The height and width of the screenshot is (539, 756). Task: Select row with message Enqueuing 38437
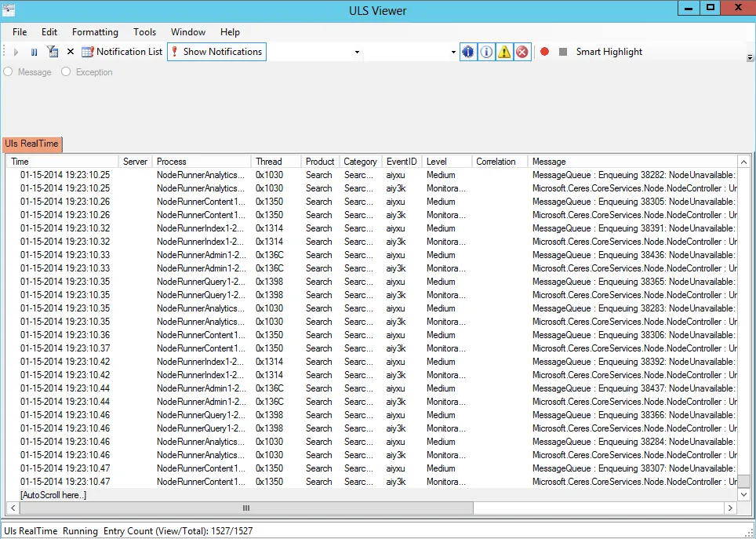pyautogui.click(x=372, y=388)
